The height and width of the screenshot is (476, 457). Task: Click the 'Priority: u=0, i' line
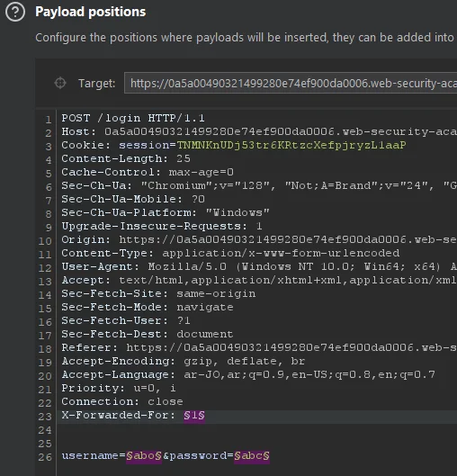click(x=119, y=388)
